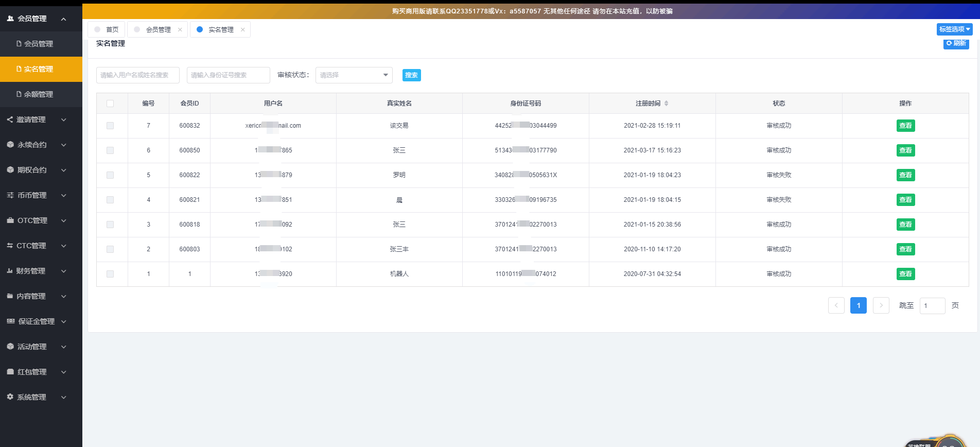Close the 会员管理 tab
This screenshot has height=447, width=980.
pos(180,30)
